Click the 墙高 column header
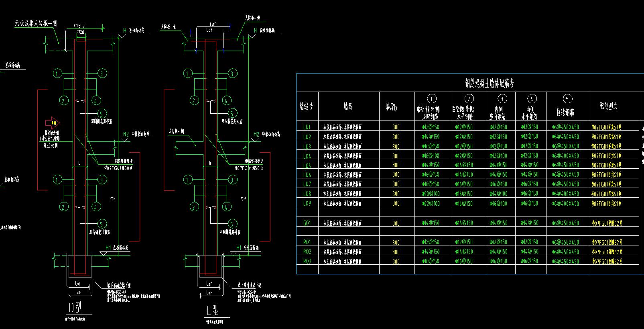Screen dimensions: 644x329 click(348, 106)
